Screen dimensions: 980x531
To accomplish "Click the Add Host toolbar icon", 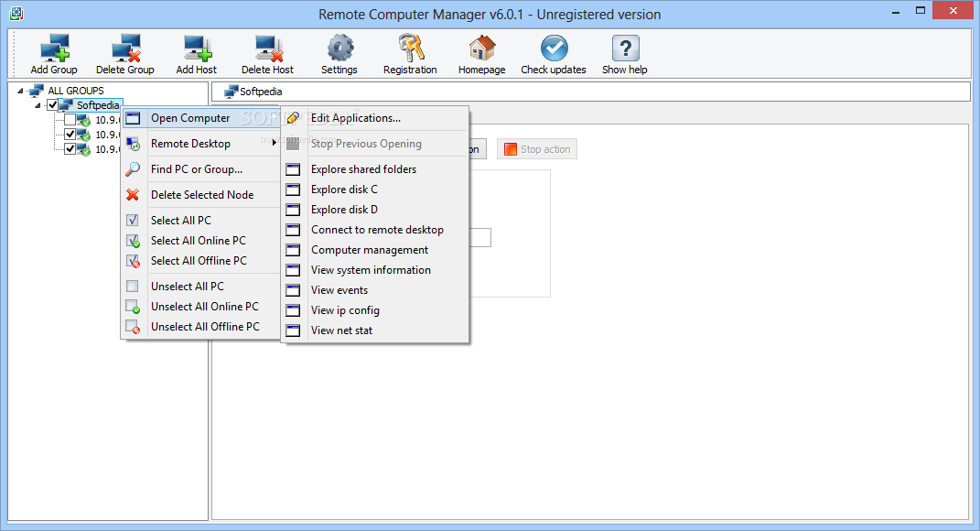I will click(197, 49).
